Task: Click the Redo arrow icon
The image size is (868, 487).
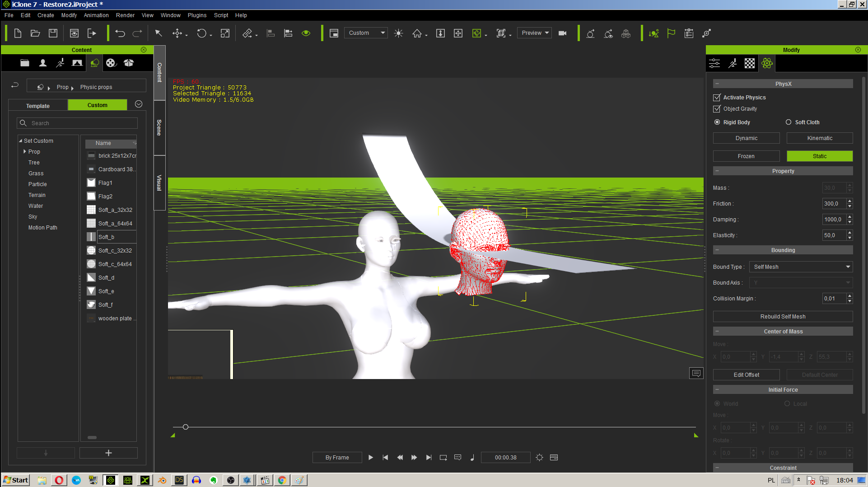Action: coord(137,33)
